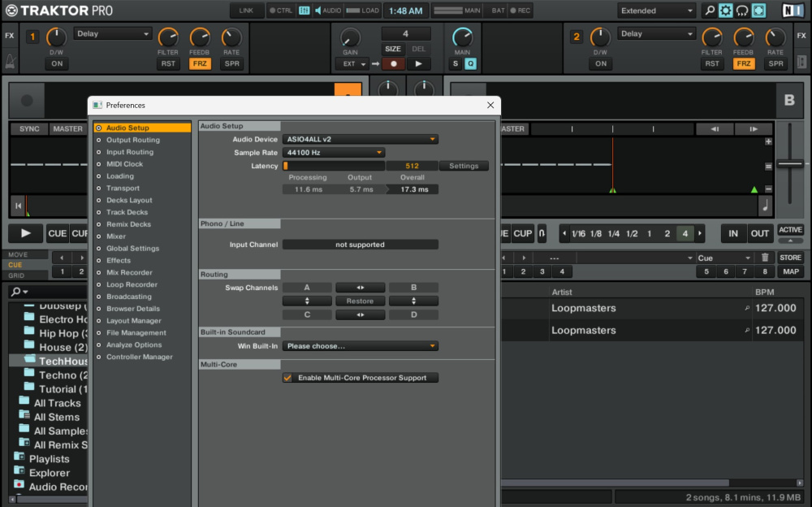
Task: Click the Latency slider bar
Action: (x=333, y=166)
